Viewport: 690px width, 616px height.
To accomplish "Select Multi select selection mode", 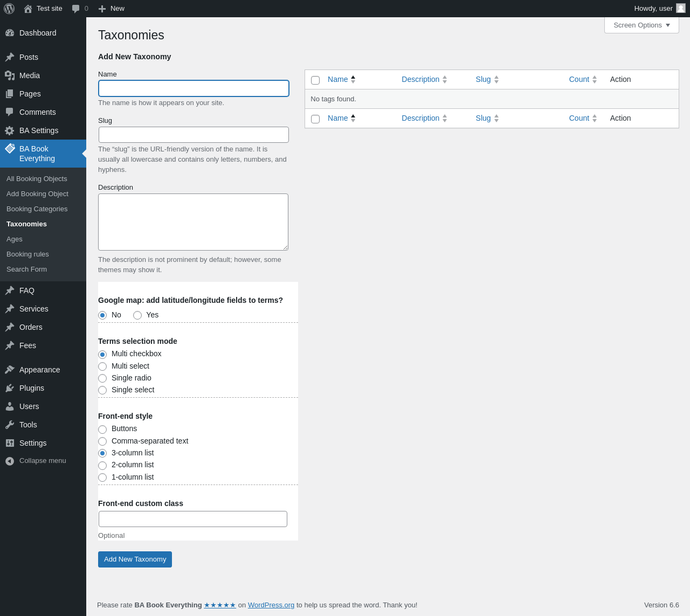I will (102, 366).
